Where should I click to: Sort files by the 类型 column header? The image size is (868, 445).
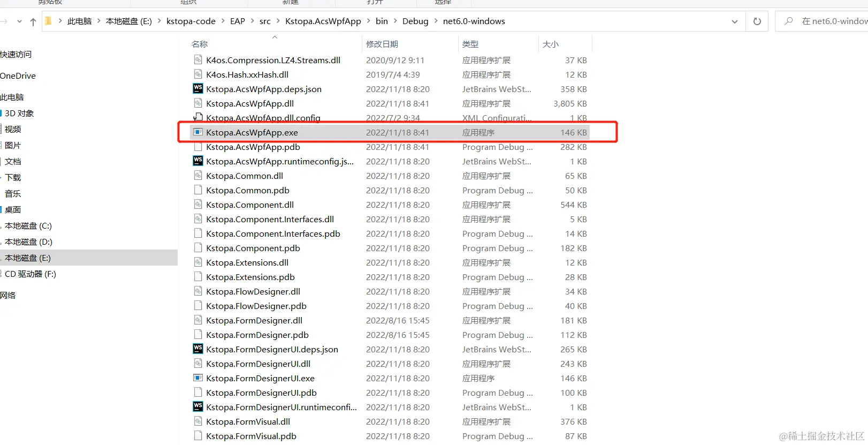[x=470, y=44]
